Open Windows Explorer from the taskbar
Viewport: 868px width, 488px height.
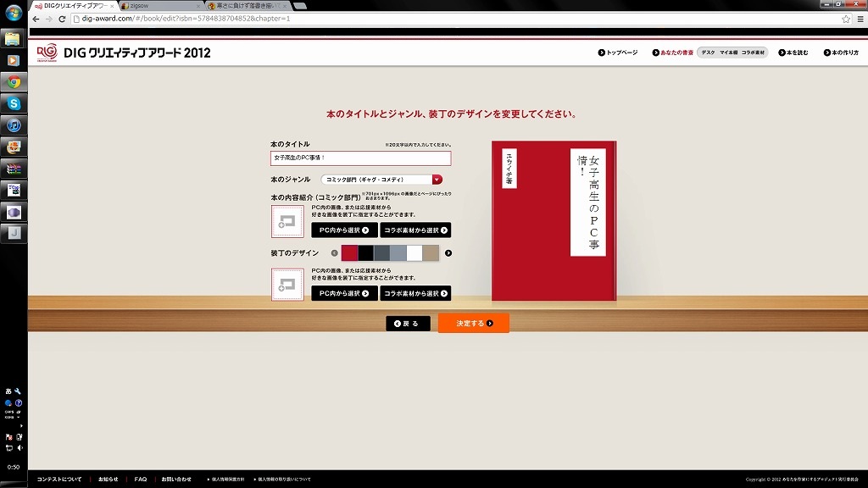[14, 39]
